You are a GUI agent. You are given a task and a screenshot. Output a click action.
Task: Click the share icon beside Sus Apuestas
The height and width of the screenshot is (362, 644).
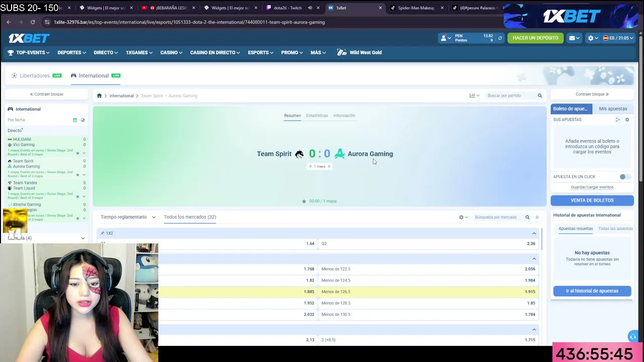click(618, 120)
